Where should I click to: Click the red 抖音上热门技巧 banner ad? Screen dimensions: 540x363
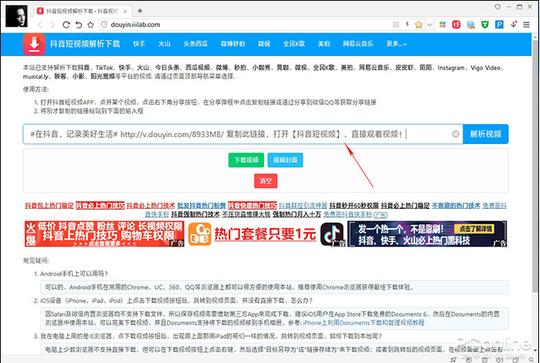(104, 234)
